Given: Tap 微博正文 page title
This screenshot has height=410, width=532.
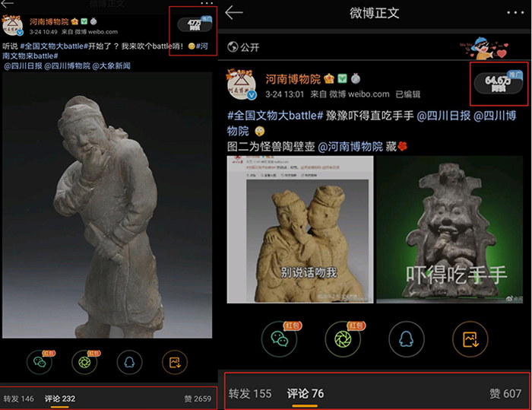Looking at the screenshot, I should pos(374,13).
